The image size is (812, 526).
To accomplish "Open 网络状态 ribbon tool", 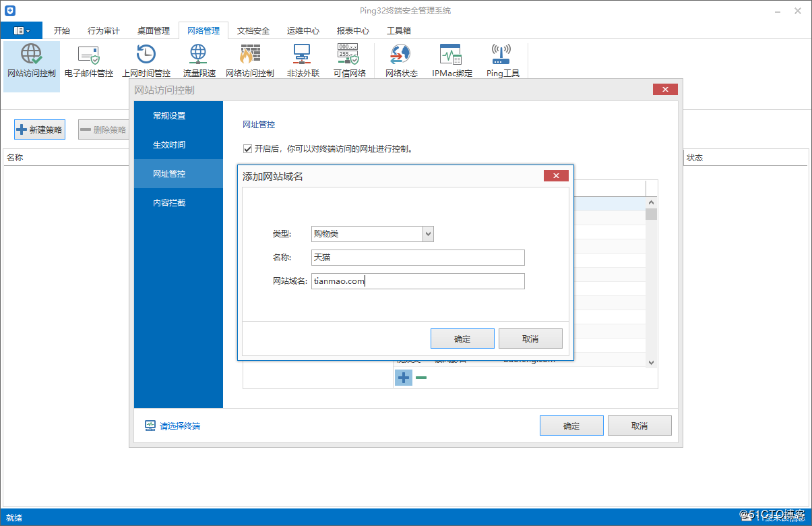I will (x=402, y=61).
